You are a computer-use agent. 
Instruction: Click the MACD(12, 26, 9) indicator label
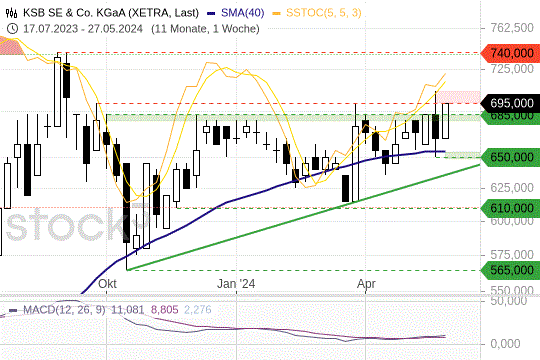coord(64,310)
